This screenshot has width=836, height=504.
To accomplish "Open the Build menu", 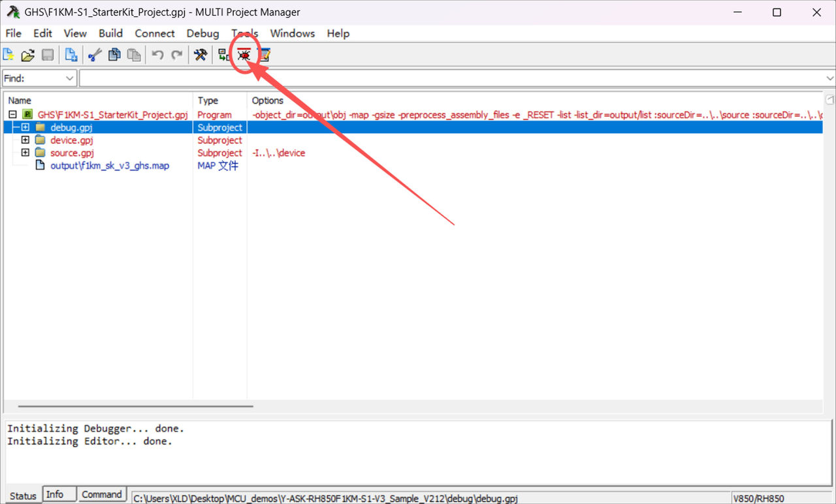I will 110,33.
